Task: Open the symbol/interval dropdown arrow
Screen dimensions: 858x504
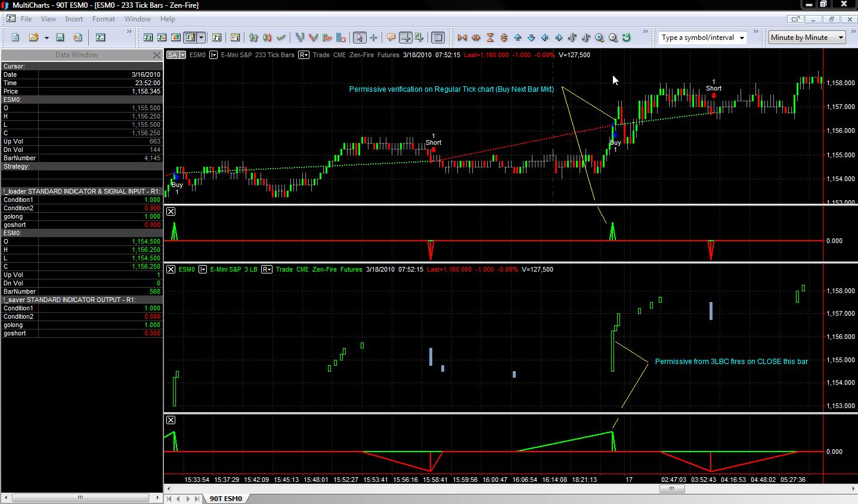Action: (x=742, y=38)
